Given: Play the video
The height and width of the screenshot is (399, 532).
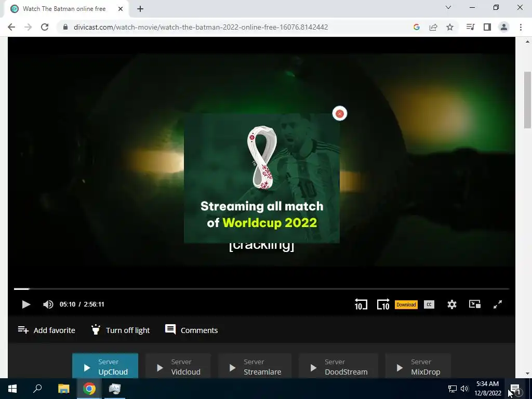Looking at the screenshot, I should pos(26,304).
